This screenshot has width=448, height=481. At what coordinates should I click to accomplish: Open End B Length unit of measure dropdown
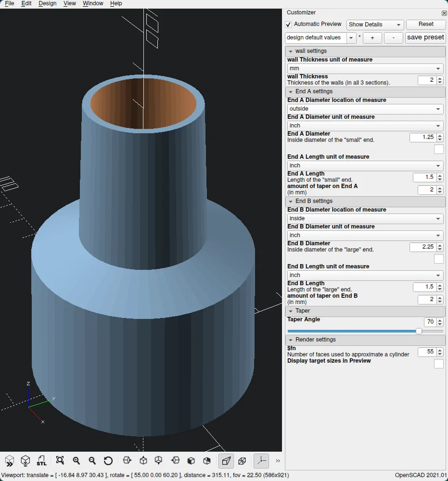[x=365, y=275]
